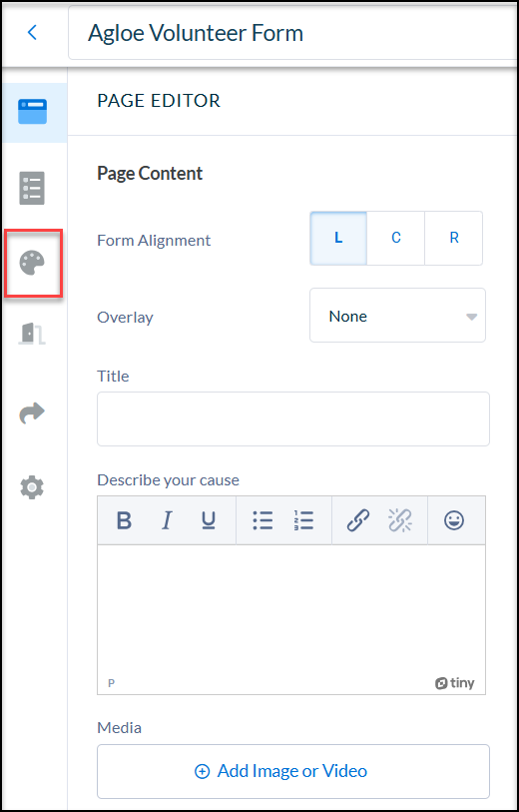Expand the Overlay dropdown
This screenshot has height=812, width=519.
(x=397, y=316)
